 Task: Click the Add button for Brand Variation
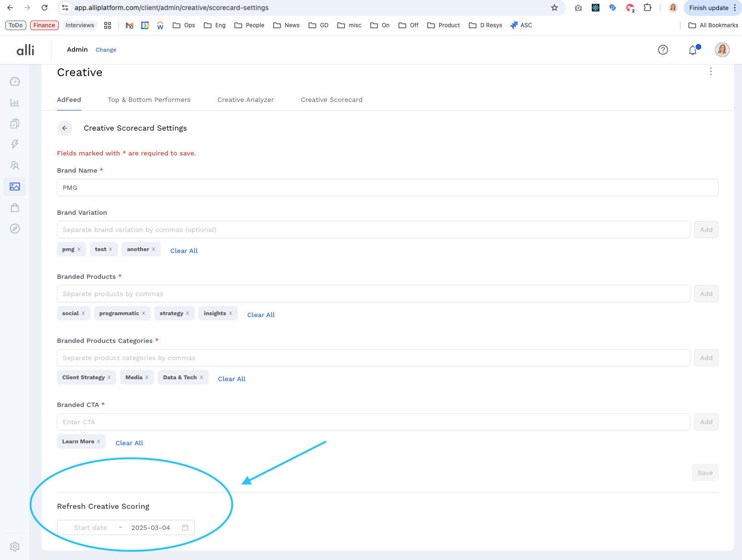pyautogui.click(x=706, y=230)
